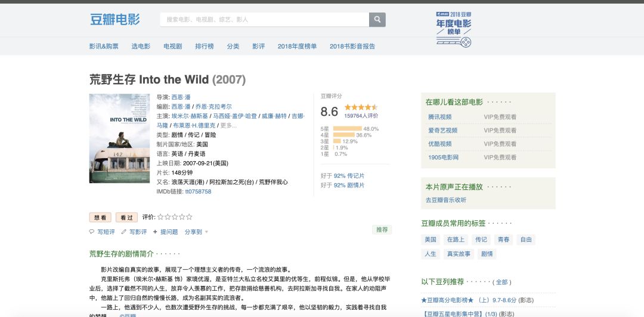Select the 人生 tag
The width and height of the screenshot is (644, 317).
pyautogui.click(x=431, y=254)
